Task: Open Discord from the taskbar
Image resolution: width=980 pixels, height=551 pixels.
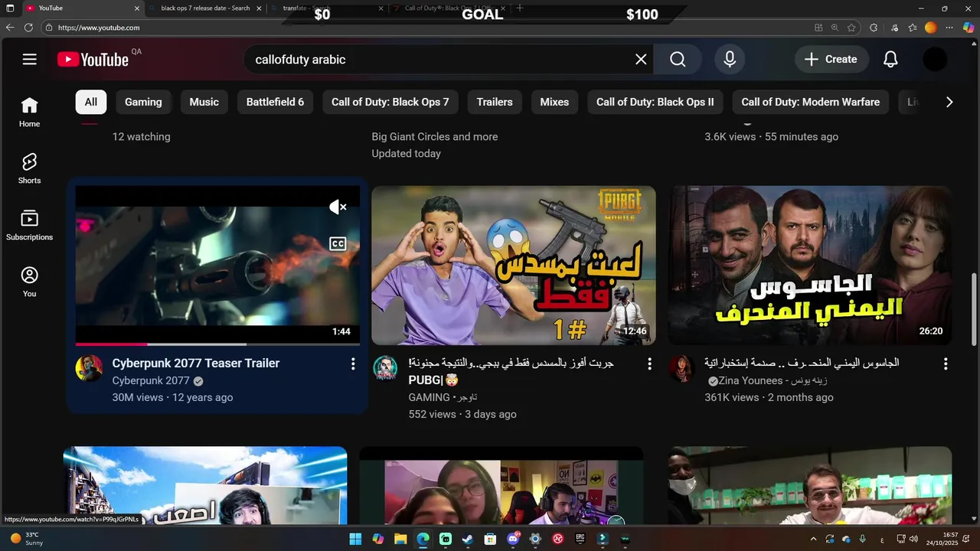Action: [x=513, y=539]
